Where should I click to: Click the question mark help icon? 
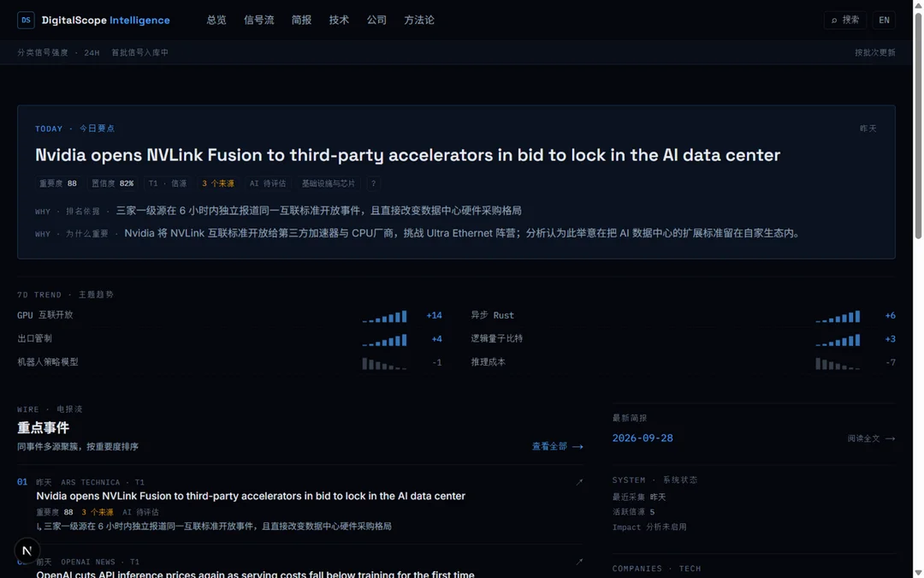pyautogui.click(x=373, y=183)
